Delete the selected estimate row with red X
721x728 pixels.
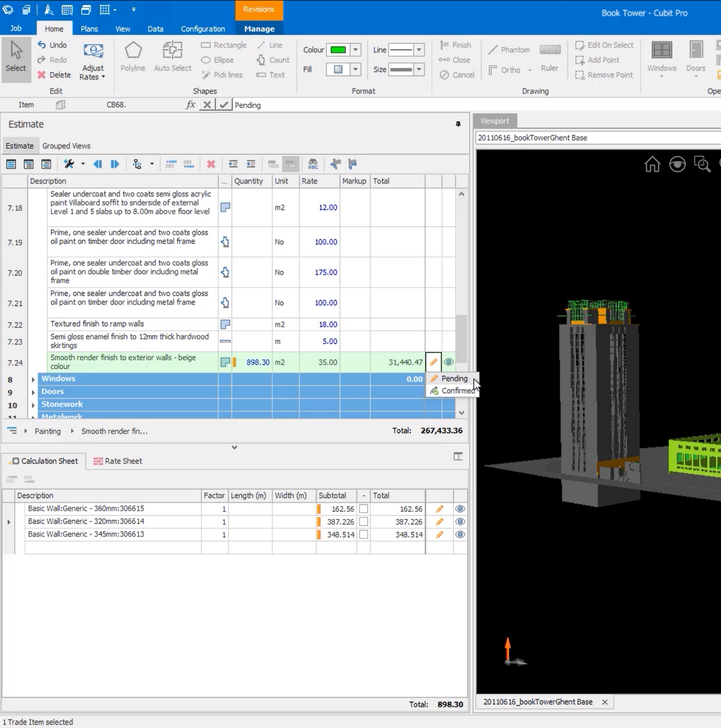pyautogui.click(x=211, y=164)
